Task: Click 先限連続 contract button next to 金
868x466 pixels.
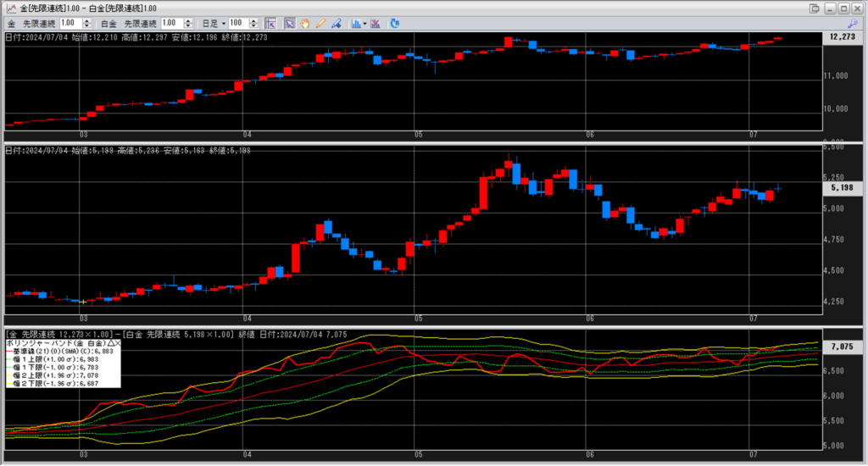Action: click(41, 22)
